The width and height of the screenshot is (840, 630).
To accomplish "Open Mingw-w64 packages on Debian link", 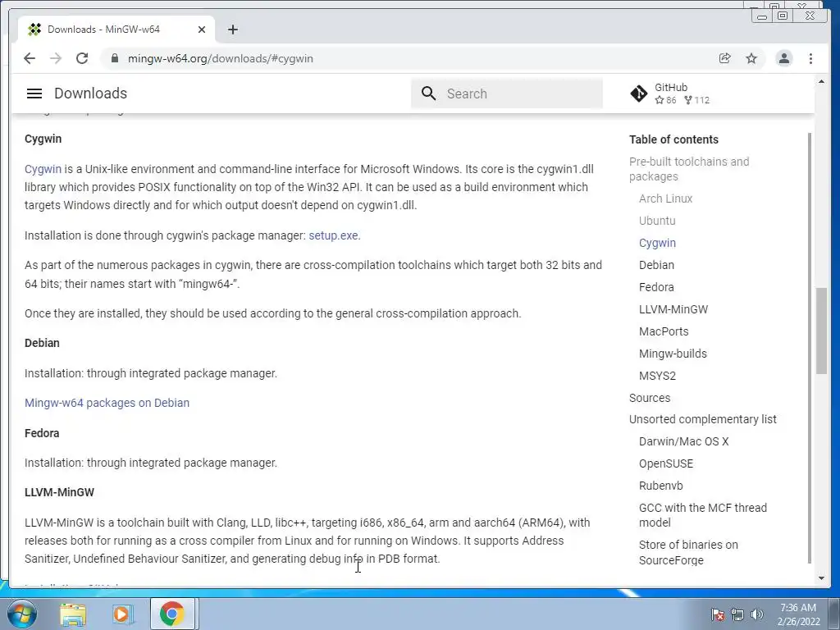I will 107,403.
